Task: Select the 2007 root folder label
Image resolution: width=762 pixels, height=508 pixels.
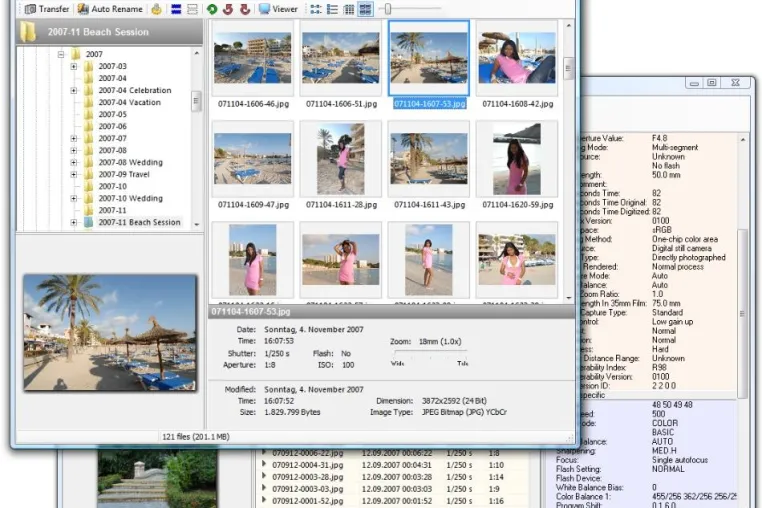Action: (x=94, y=54)
